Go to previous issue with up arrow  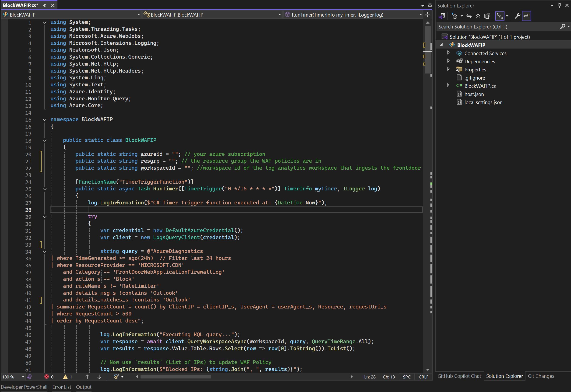(87, 377)
